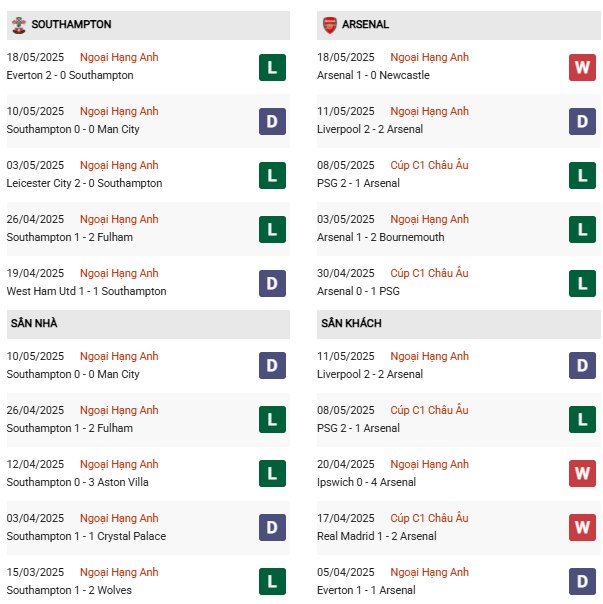Viewport: 603px width, 604px height.
Task: Open Ngoại Hạng Anh link above Everton 2-0 Southampton
Action: tap(119, 58)
